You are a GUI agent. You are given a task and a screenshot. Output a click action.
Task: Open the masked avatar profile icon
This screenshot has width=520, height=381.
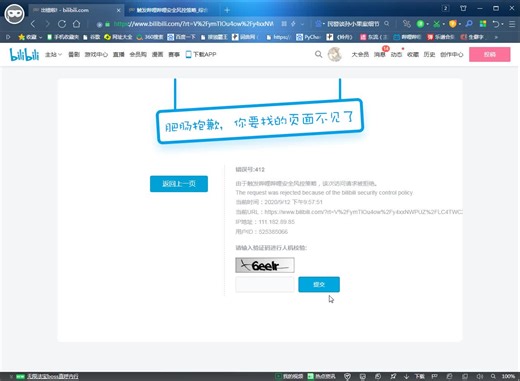coord(14,14)
